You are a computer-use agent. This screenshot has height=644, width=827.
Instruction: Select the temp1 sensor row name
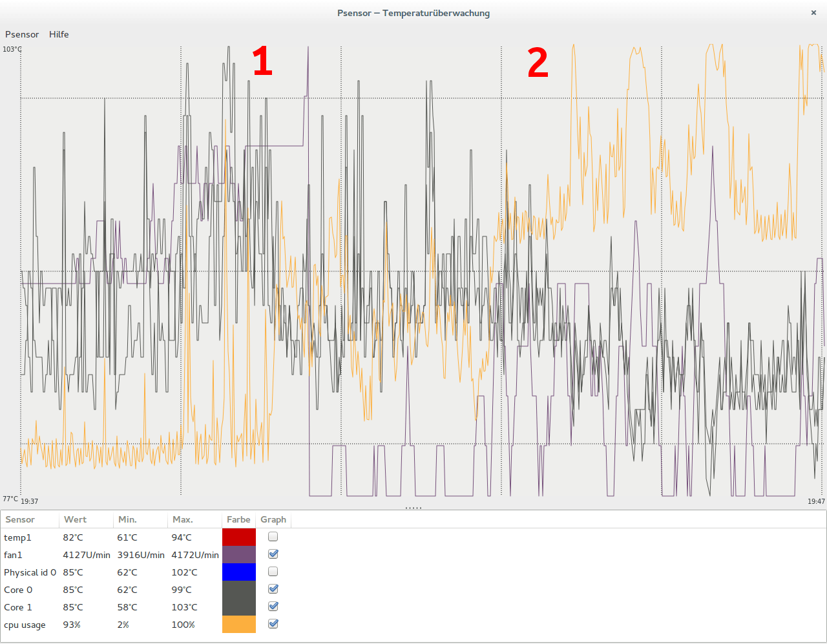pos(17,537)
